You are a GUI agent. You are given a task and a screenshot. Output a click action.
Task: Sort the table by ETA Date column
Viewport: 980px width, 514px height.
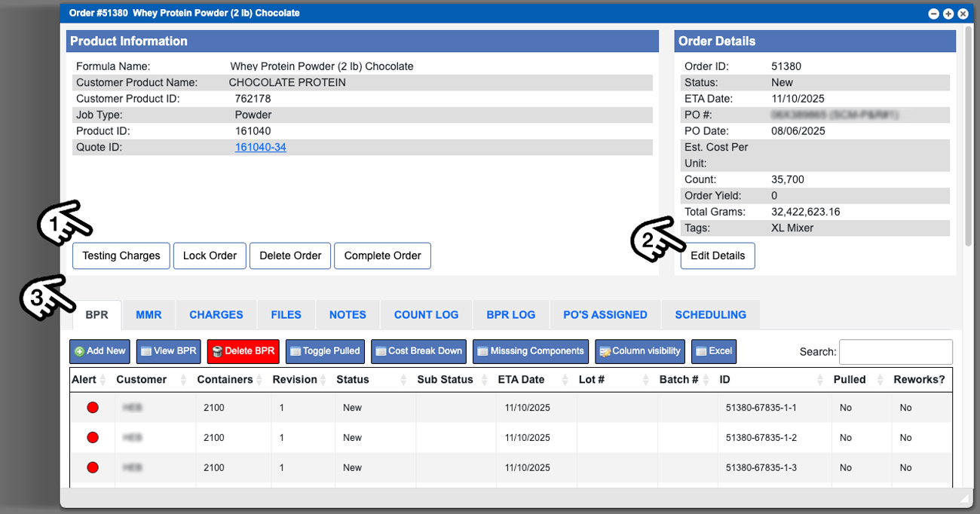click(522, 380)
